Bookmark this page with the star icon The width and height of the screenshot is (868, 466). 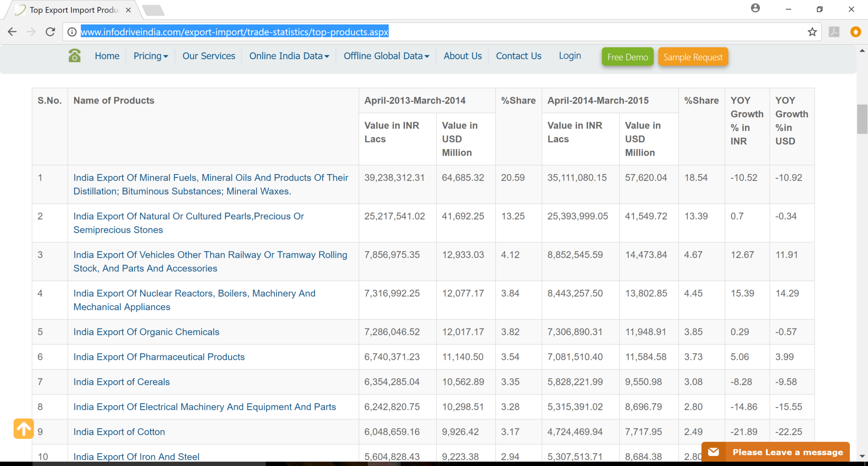(x=812, y=32)
